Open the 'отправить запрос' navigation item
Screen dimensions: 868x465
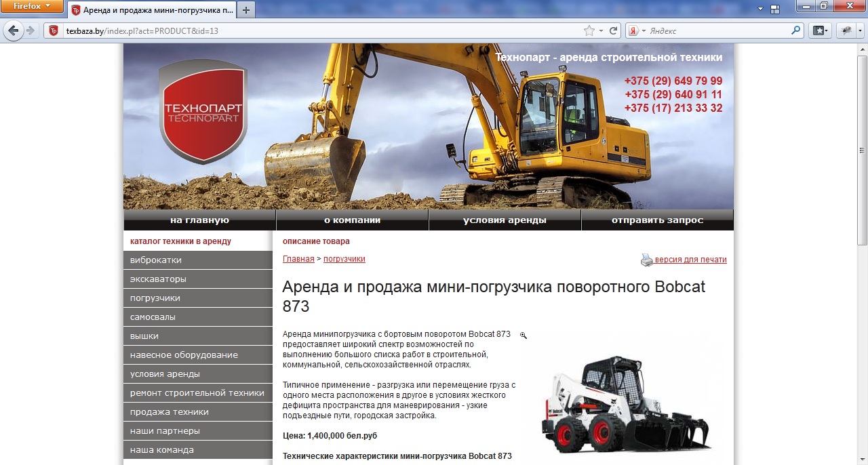[657, 220]
